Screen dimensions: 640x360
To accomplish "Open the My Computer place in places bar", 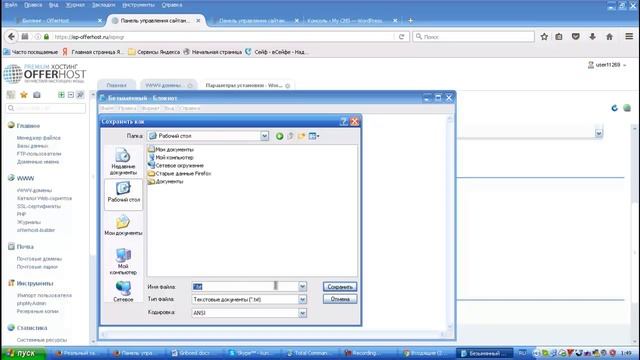I will (123, 261).
